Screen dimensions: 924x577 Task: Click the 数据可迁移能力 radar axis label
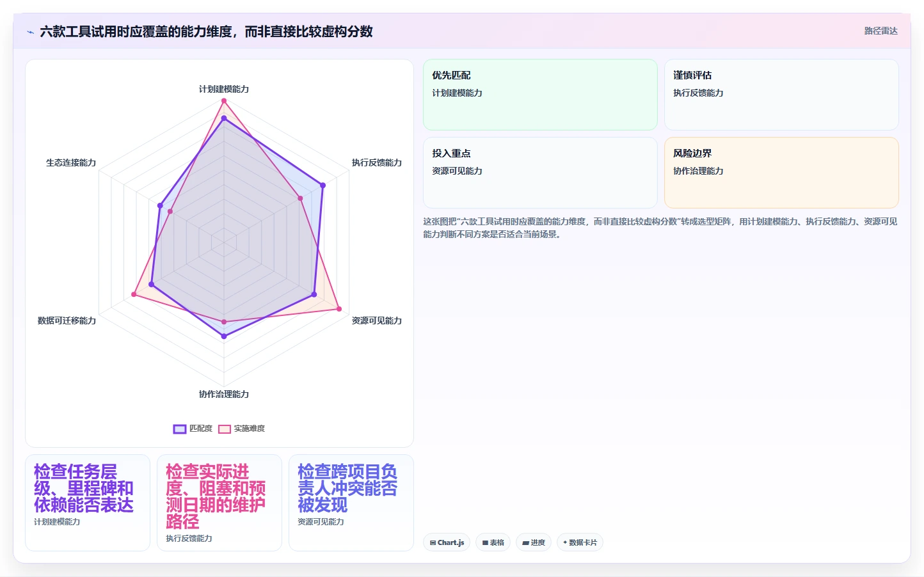pos(67,320)
